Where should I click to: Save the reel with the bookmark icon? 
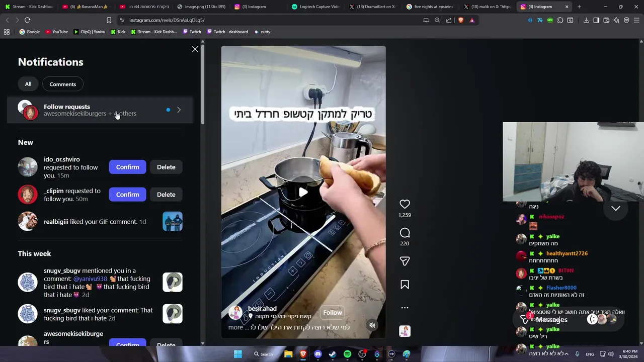pos(405,285)
